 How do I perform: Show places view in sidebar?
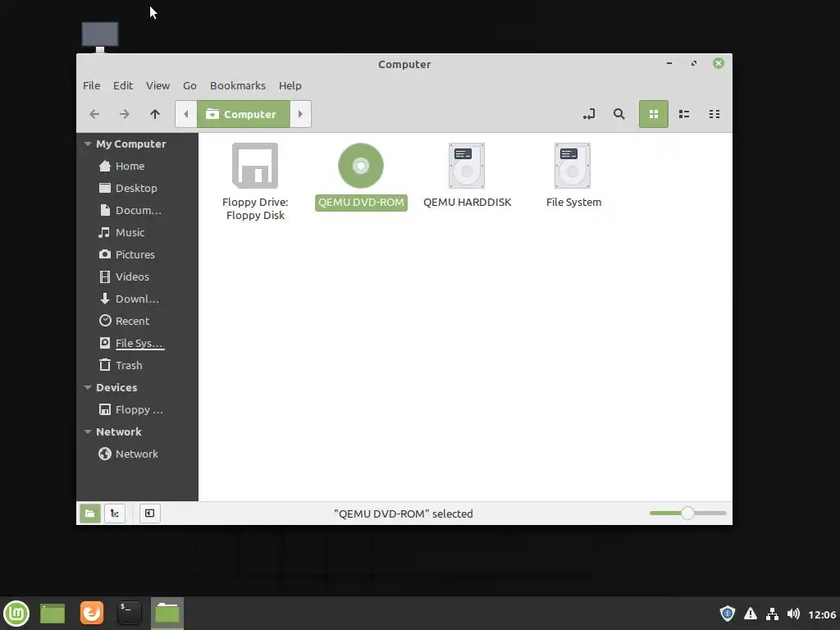coord(90,514)
